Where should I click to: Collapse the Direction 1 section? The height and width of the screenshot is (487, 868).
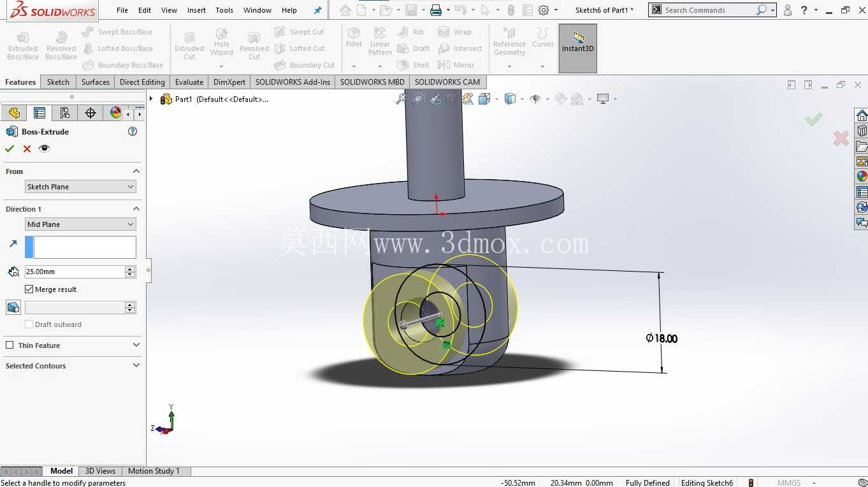(x=136, y=209)
